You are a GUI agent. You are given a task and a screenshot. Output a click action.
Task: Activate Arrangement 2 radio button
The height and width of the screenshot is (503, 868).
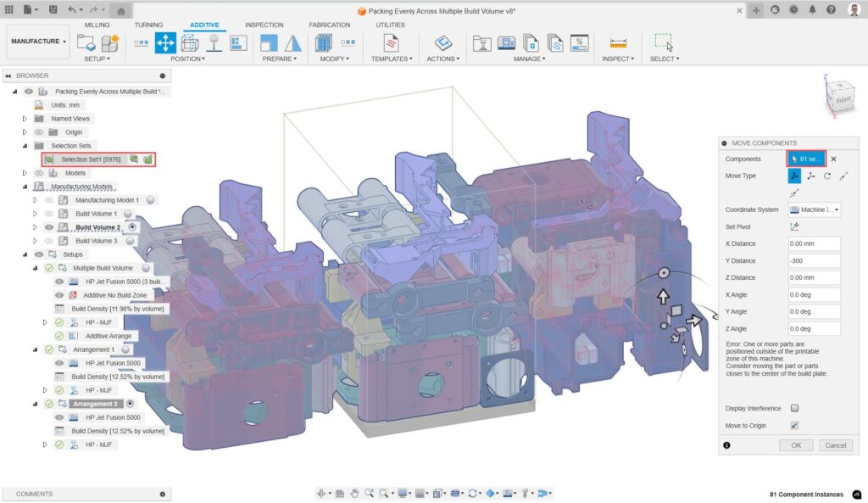tap(130, 404)
